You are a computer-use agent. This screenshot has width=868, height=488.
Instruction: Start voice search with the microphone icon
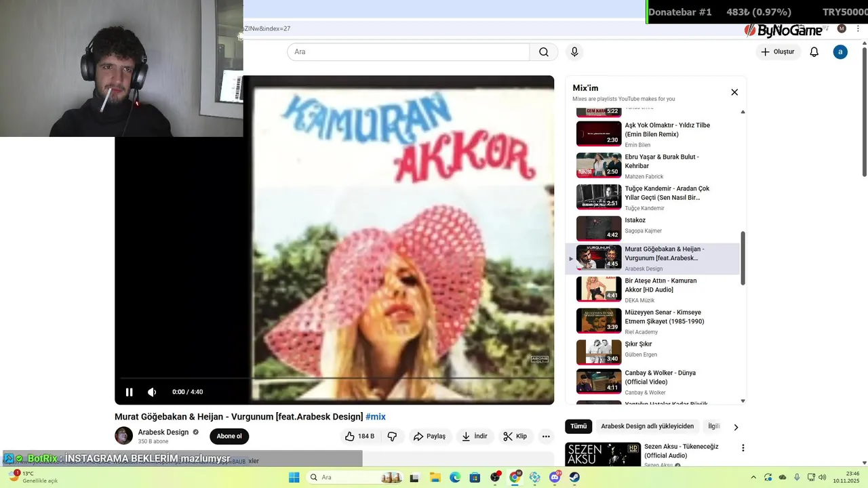(574, 52)
